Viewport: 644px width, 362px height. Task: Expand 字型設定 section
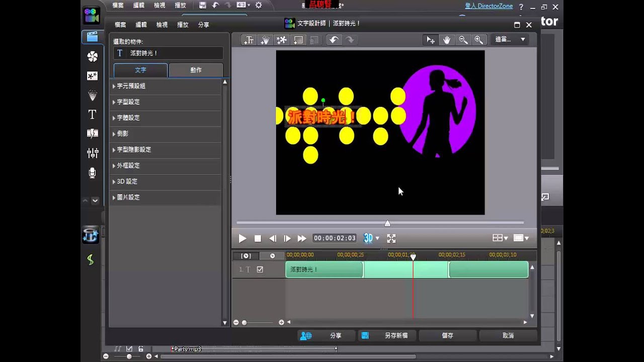[165, 102]
